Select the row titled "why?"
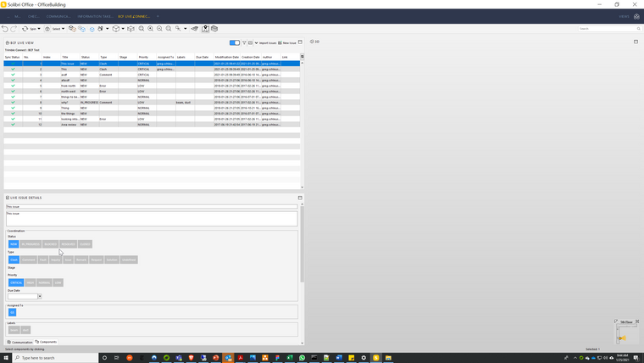 pyautogui.click(x=152, y=103)
